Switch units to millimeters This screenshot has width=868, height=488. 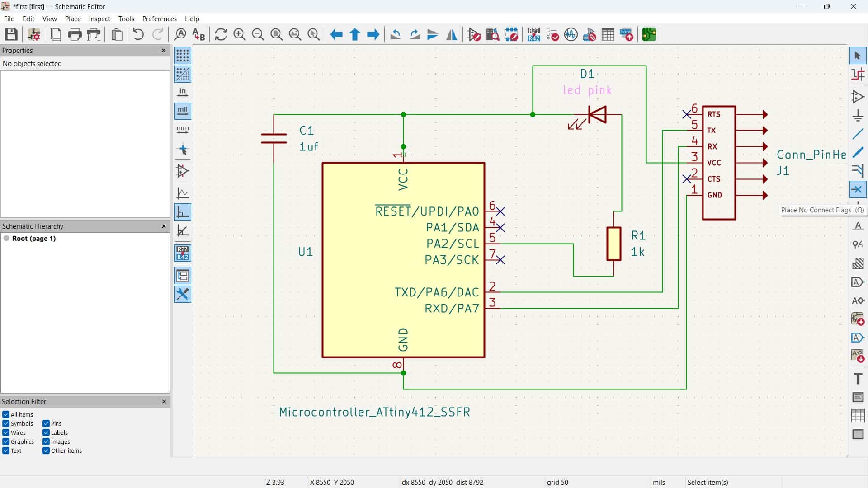[183, 130]
